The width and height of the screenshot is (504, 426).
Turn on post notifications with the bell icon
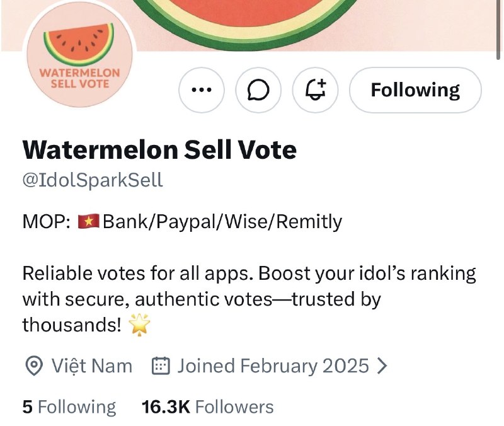[x=316, y=90]
